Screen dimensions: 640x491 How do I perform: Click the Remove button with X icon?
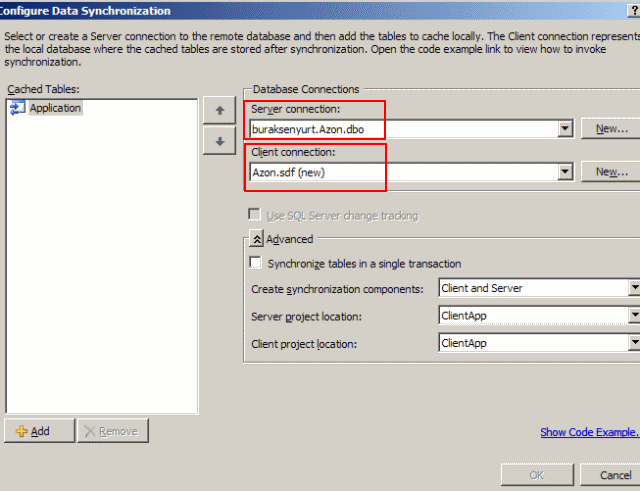(113, 431)
